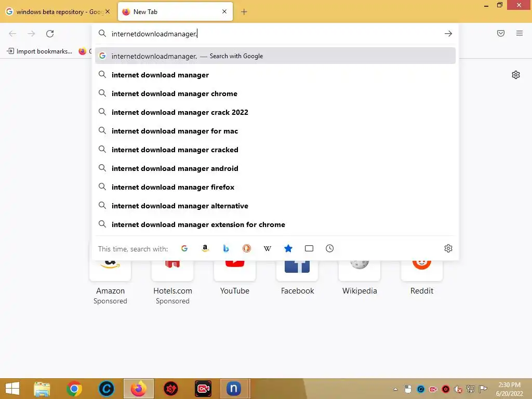Click the Go arrow in the address bar
532x399 pixels.
pos(448,34)
